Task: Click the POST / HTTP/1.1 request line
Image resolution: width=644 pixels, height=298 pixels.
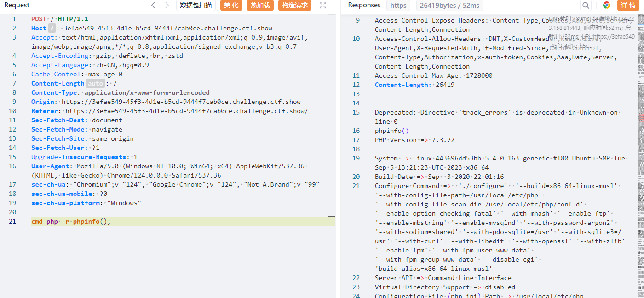Action: click(60, 19)
